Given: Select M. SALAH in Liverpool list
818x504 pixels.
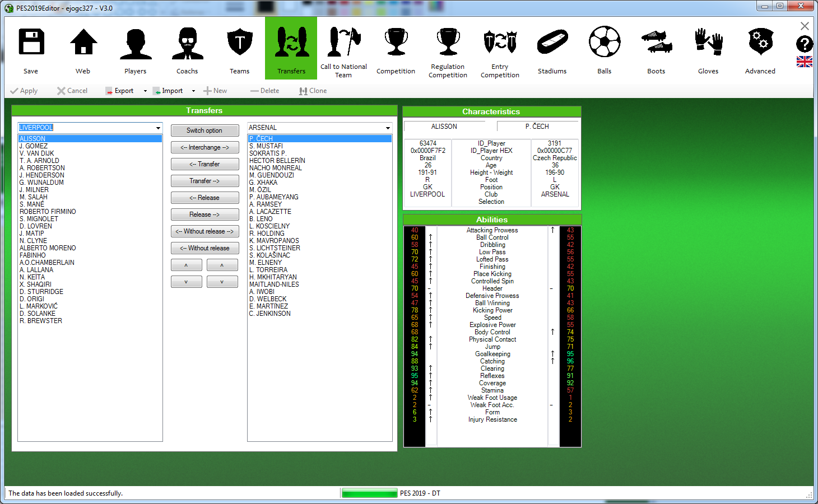Looking at the screenshot, I should click(x=90, y=197).
